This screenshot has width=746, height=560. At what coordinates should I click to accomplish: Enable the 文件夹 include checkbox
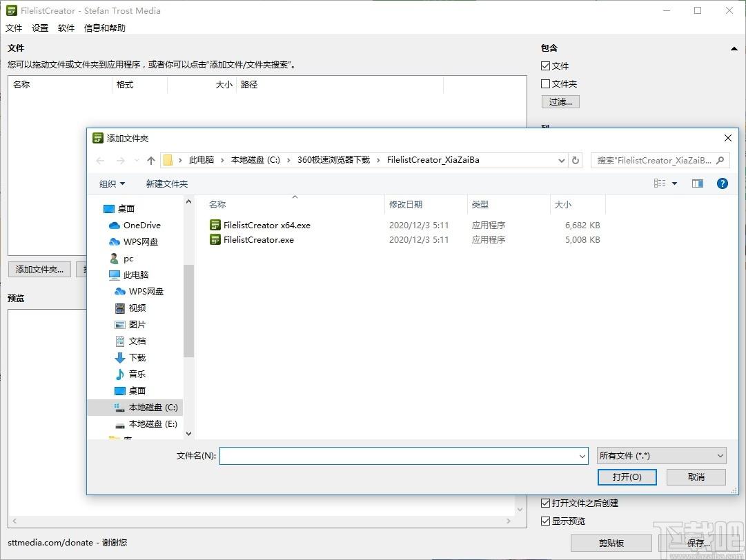pyautogui.click(x=546, y=83)
